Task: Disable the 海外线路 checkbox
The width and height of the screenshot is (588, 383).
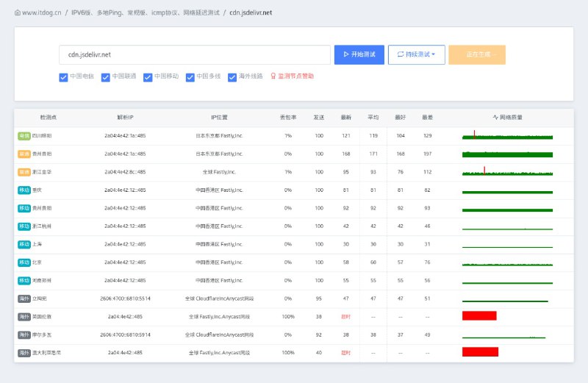Action: click(232, 76)
